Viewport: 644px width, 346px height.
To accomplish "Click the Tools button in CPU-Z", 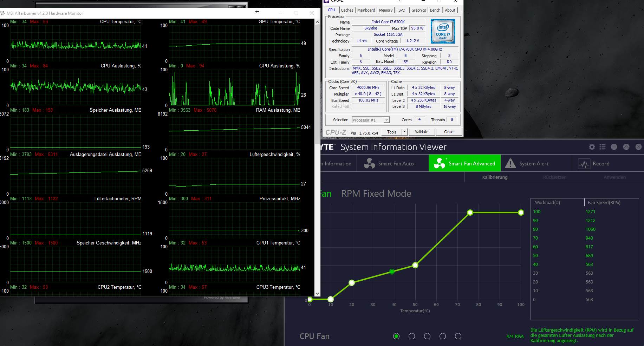I will (x=391, y=132).
